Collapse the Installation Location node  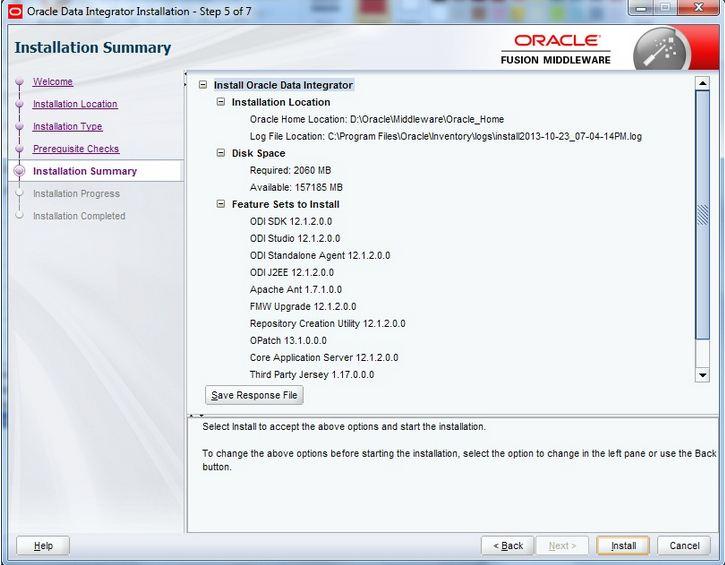pyautogui.click(x=221, y=102)
